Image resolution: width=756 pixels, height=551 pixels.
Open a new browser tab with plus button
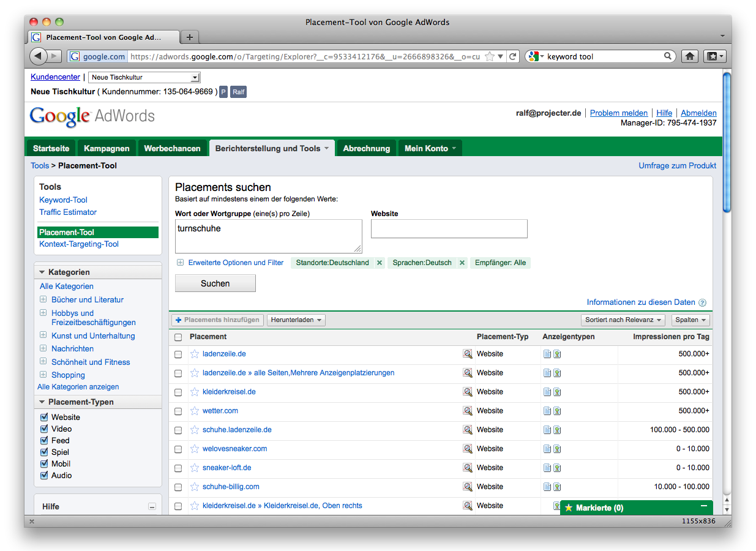click(x=190, y=37)
